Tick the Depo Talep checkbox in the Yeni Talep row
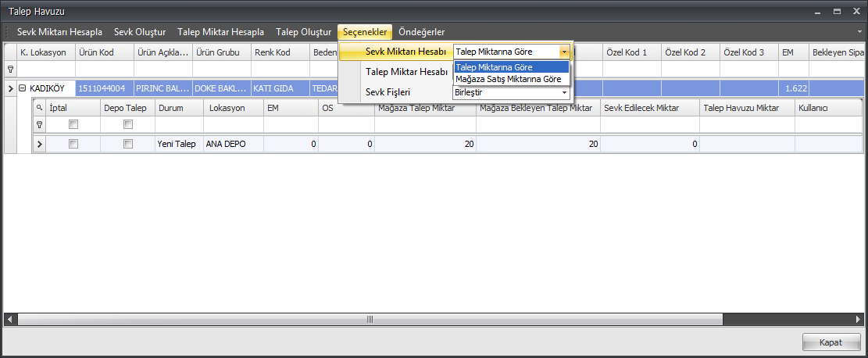The image size is (868, 358). (x=128, y=144)
